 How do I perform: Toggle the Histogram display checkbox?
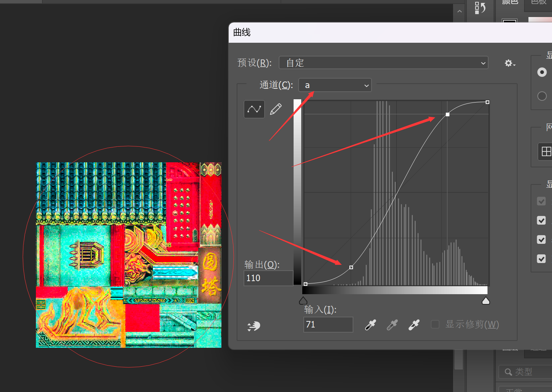[541, 220]
